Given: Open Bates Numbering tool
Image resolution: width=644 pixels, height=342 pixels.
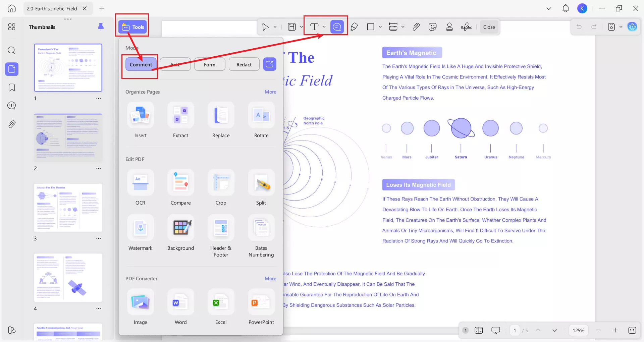Looking at the screenshot, I should tap(261, 228).
